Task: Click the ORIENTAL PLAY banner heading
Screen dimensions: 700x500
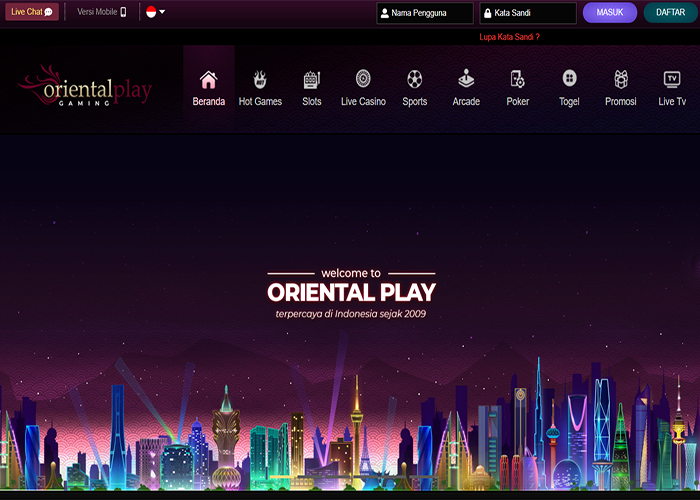Action: click(x=351, y=293)
